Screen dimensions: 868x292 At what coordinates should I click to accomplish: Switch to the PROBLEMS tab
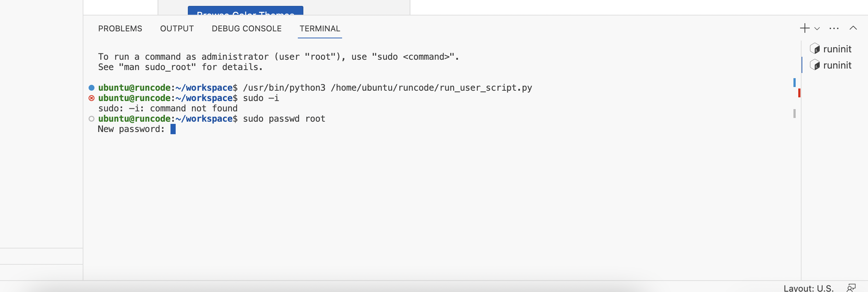pos(120,28)
